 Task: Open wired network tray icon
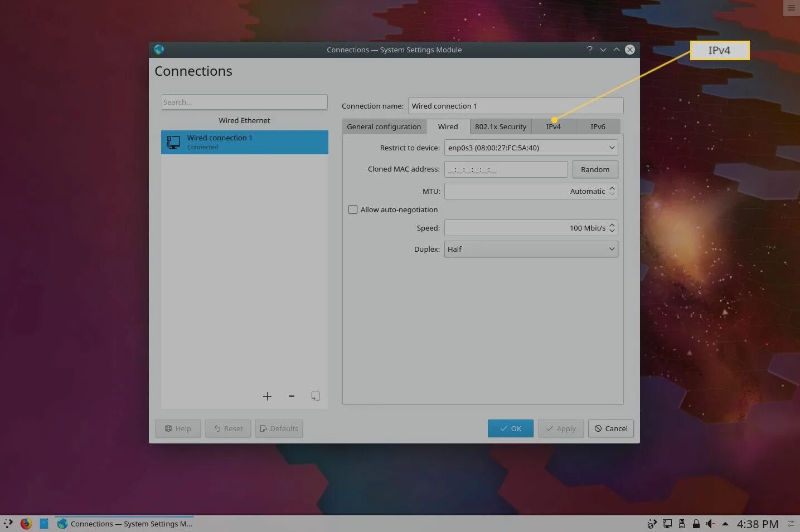(x=667, y=524)
